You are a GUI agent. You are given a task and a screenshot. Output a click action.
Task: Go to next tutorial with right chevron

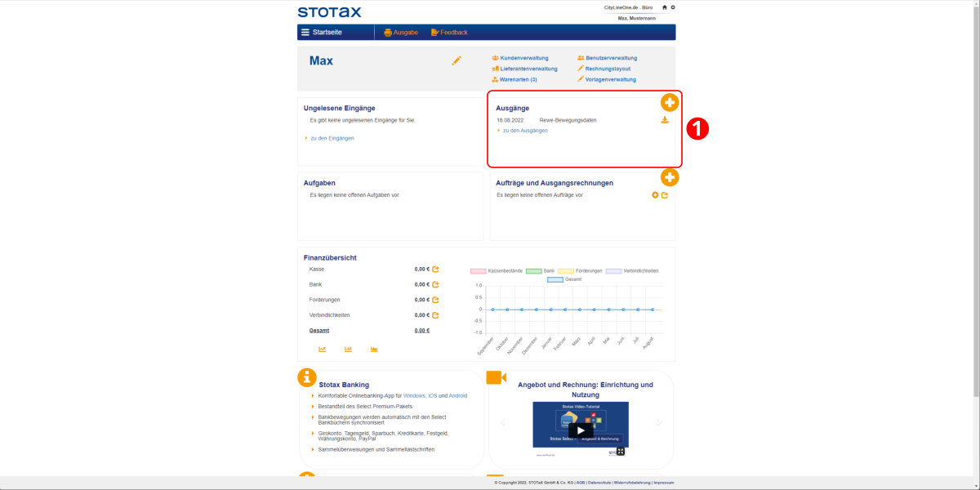658,423
